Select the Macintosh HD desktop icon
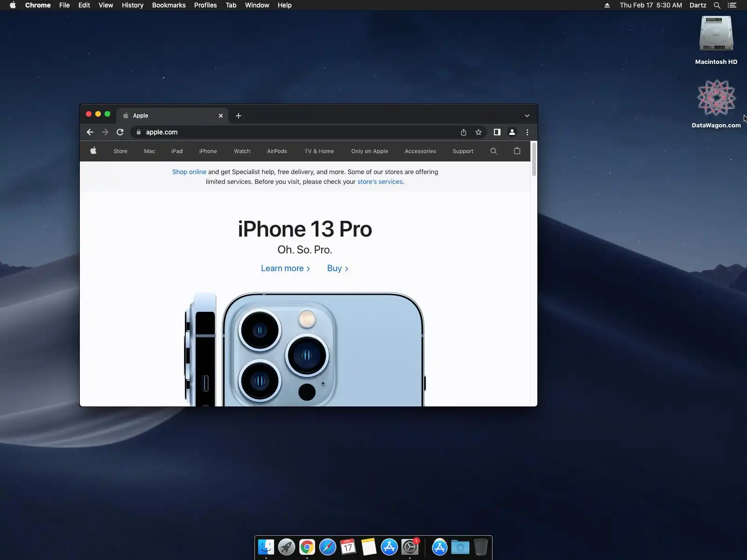The image size is (747, 560). [716, 40]
